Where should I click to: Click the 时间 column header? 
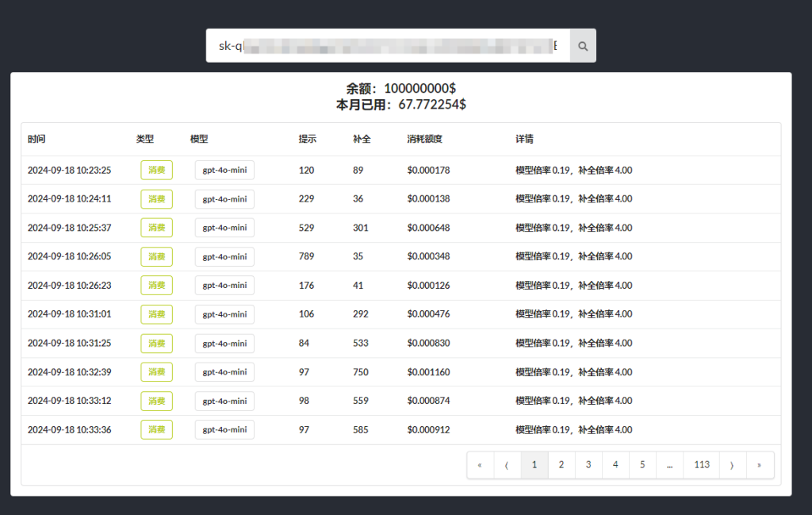[36, 139]
